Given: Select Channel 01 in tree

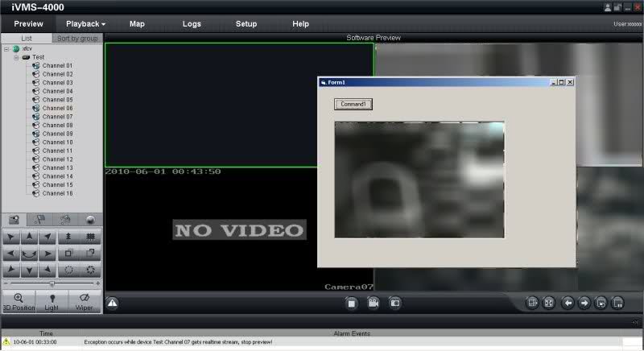Looking at the screenshot, I should coord(57,66).
